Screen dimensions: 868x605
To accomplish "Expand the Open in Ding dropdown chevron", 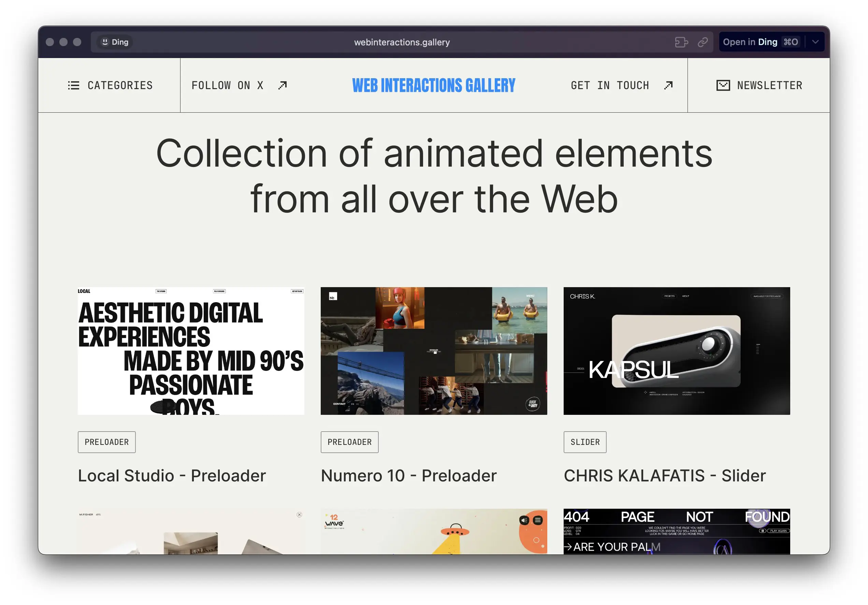I will click(x=815, y=42).
